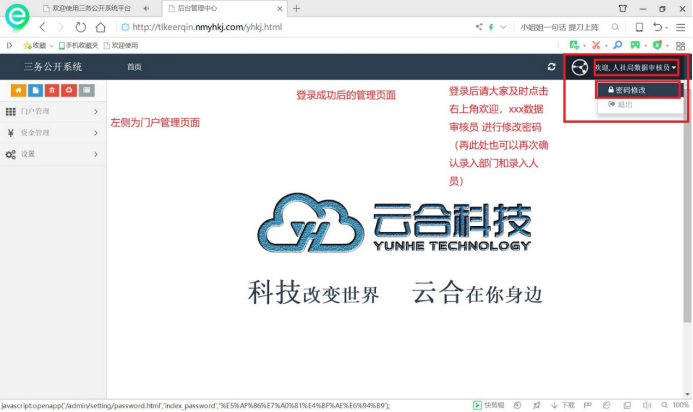Image resolution: width=693 pixels, height=412 pixels.
Task: Click the 下载 download status bar item
Action: click(x=563, y=405)
